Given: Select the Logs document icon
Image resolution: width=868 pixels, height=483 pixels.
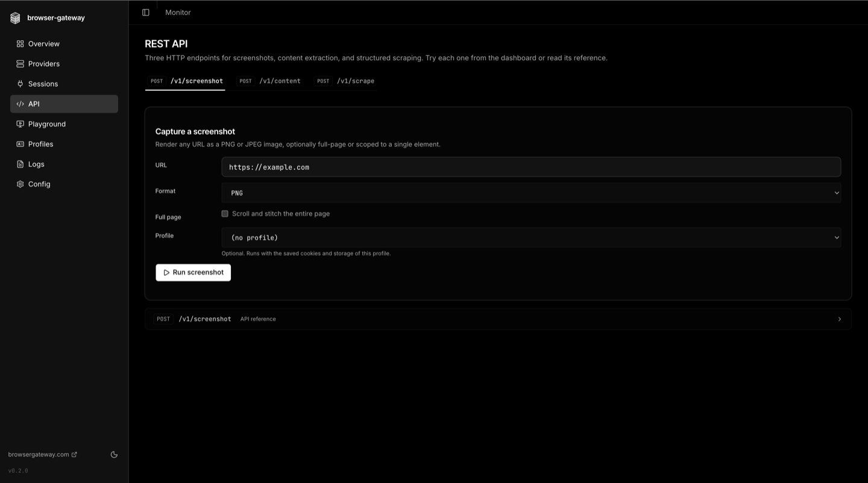Looking at the screenshot, I should pyautogui.click(x=20, y=164).
